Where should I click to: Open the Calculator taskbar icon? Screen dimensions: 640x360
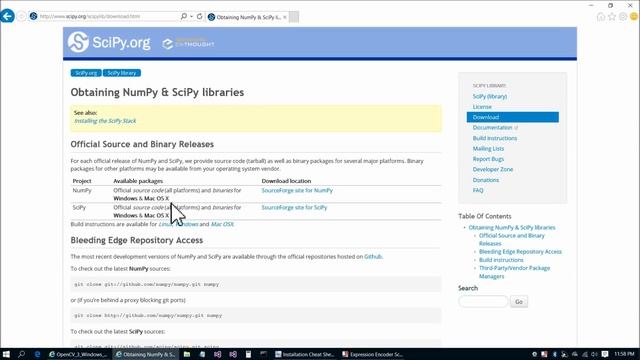click(x=248, y=354)
